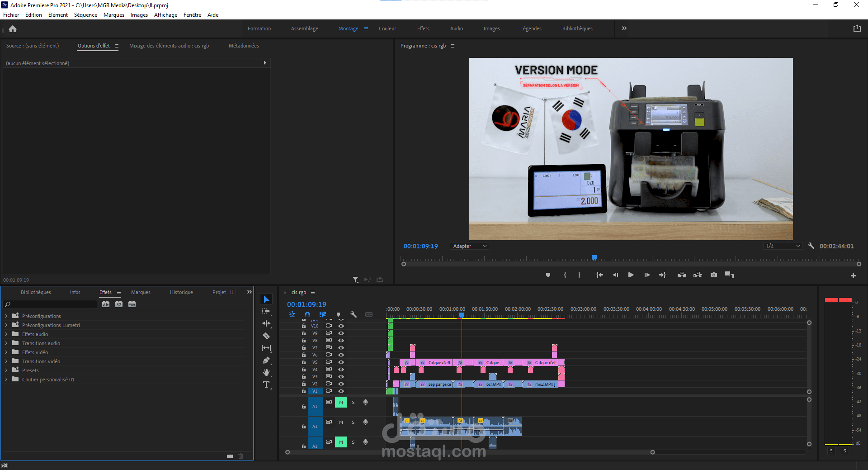
Task: Filter effects by 32-bit color icon
Action: tap(119, 304)
